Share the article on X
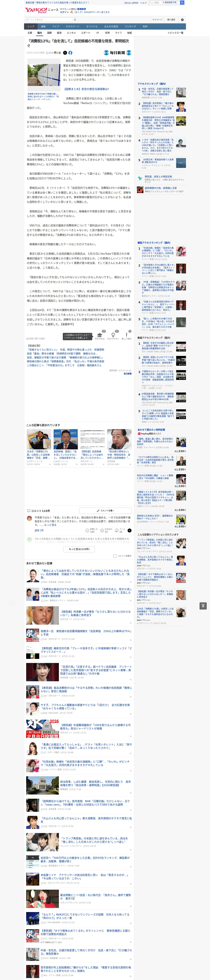Screen dimensions: 210x980 pyautogui.click(x=65, y=53)
